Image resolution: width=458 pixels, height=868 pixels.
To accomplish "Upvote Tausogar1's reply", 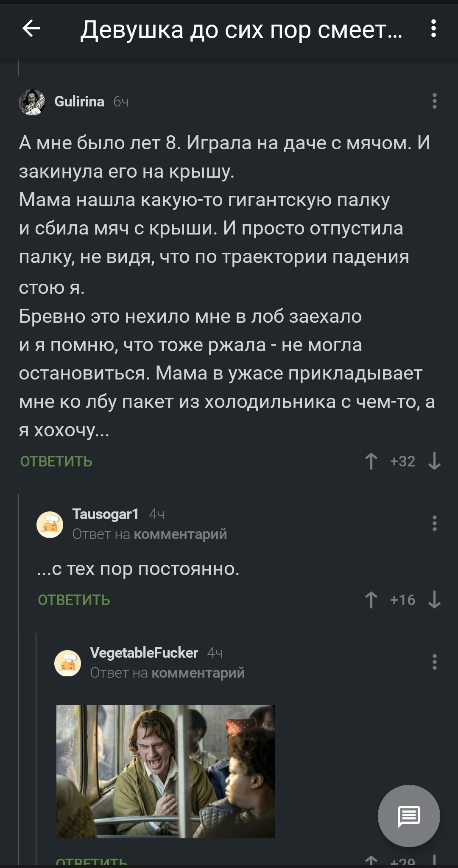I will pyautogui.click(x=371, y=600).
